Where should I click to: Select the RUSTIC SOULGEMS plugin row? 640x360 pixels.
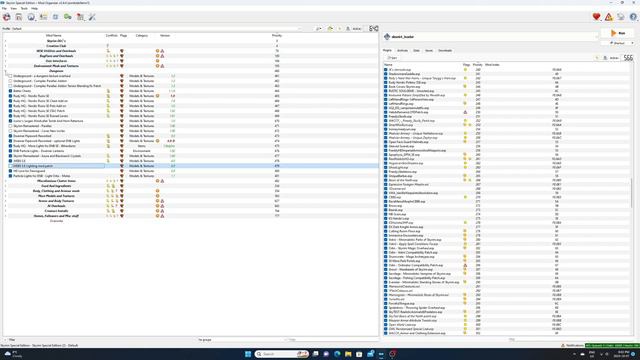506,91
